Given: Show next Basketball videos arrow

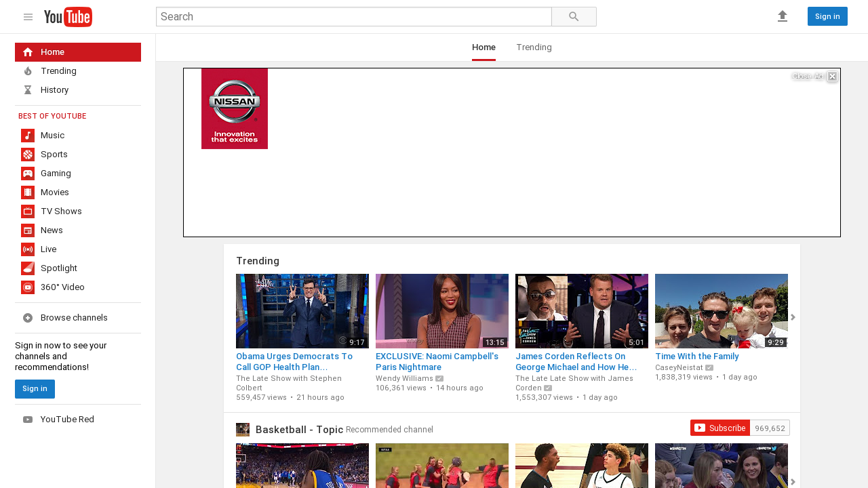Looking at the screenshot, I should tap(793, 482).
